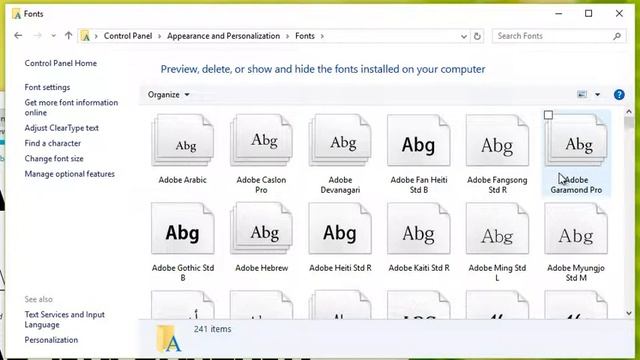This screenshot has height=360, width=640.
Task: Open Font settings link
Action: point(47,87)
